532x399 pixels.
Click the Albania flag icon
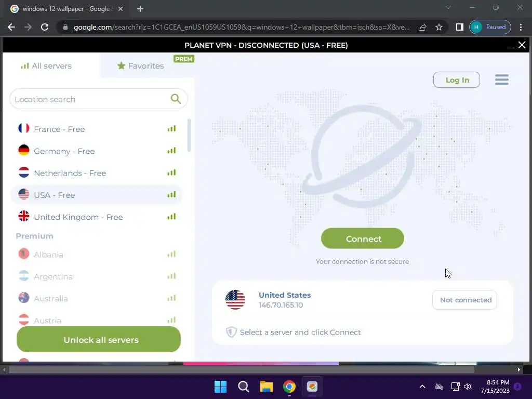pyautogui.click(x=24, y=254)
